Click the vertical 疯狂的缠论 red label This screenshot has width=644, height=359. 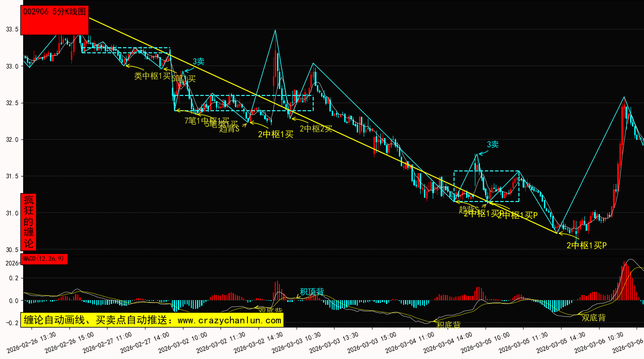click(x=29, y=222)
